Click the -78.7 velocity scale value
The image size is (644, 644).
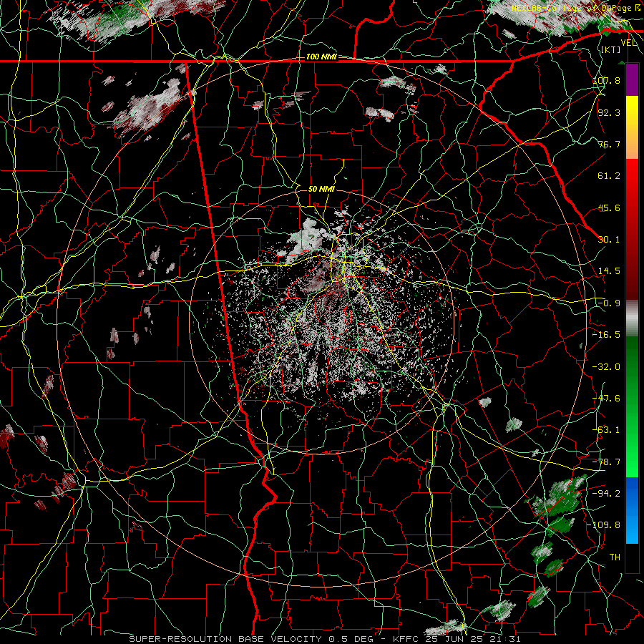(607, 462)
